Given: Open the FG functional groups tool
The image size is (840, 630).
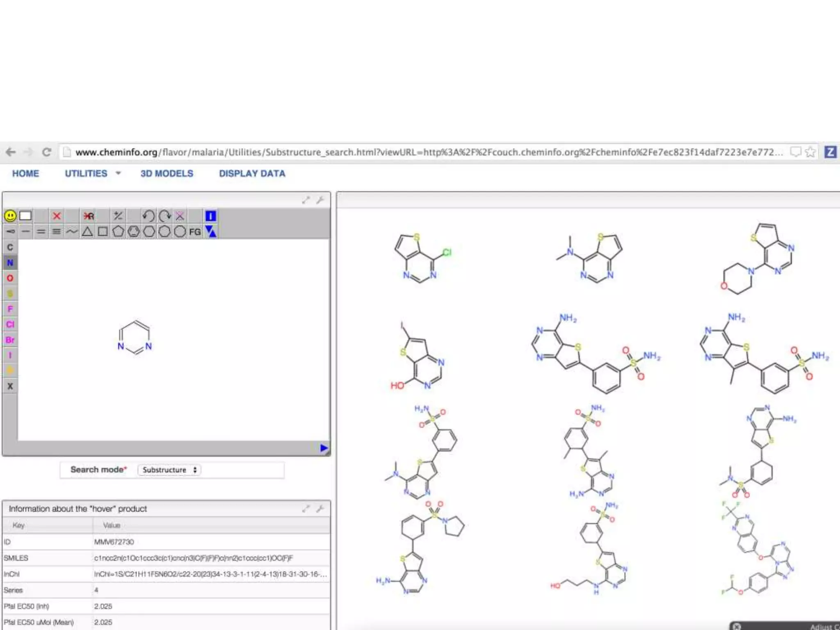Looking at the screenshot, I should pos(195,232).
